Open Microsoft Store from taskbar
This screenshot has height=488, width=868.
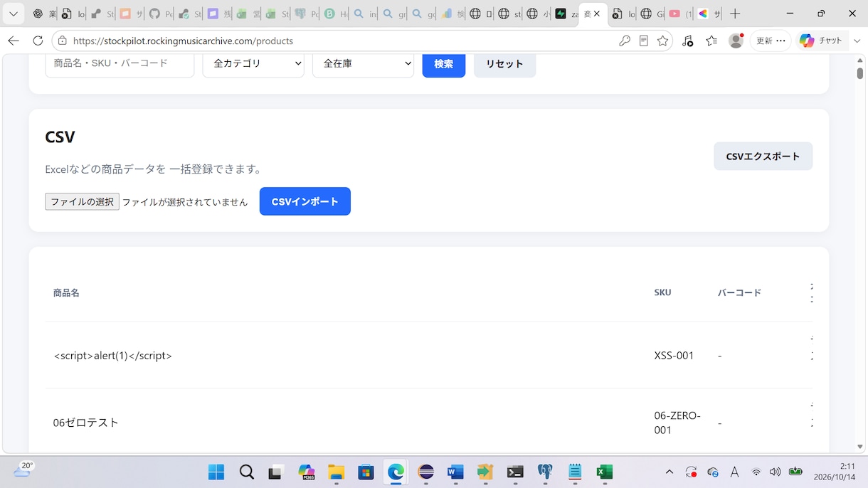point(366,472)
